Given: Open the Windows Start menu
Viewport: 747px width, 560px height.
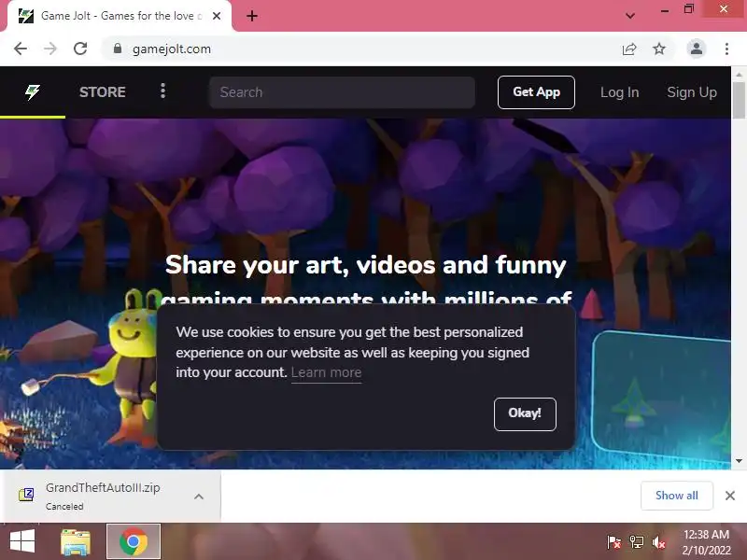Looking at the screenshot, I should pyautogui.click(x=21, y=541).
